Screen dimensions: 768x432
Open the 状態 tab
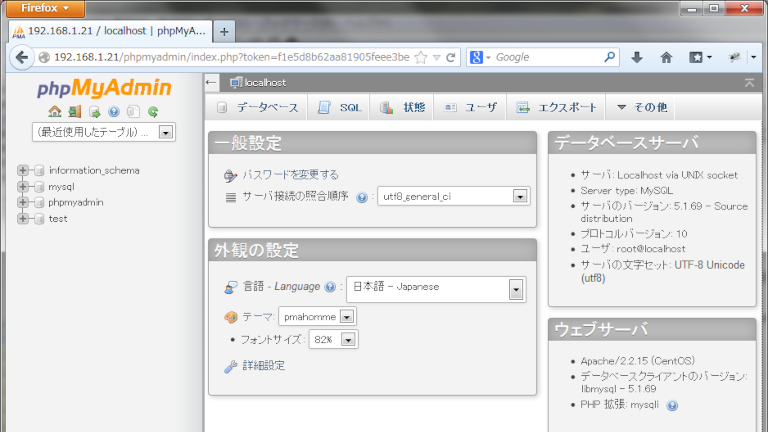coord(402,107)
